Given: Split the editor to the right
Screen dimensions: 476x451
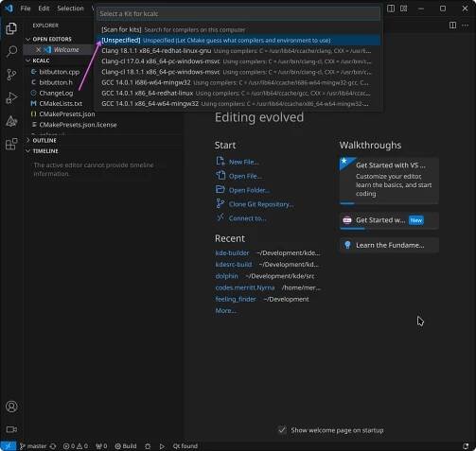Looking at the screenshot, I should coord(452,26).
